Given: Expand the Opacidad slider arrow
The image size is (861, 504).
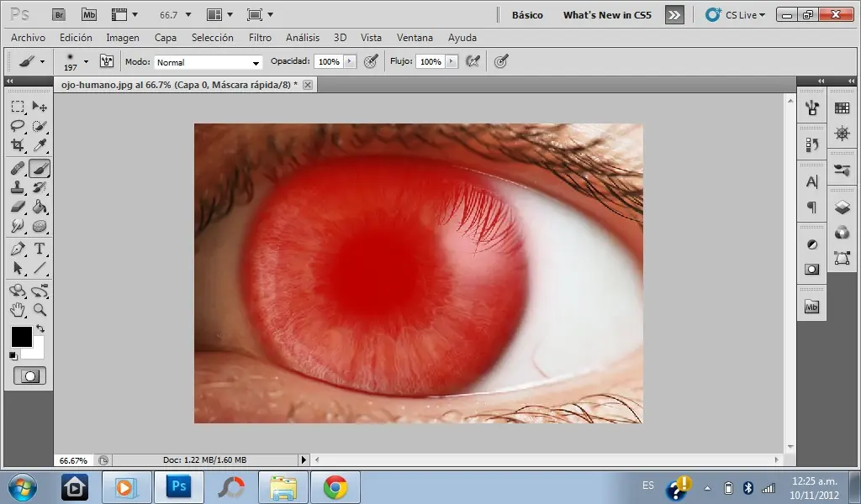Looking at the screenshot, I should click(350, 61).
